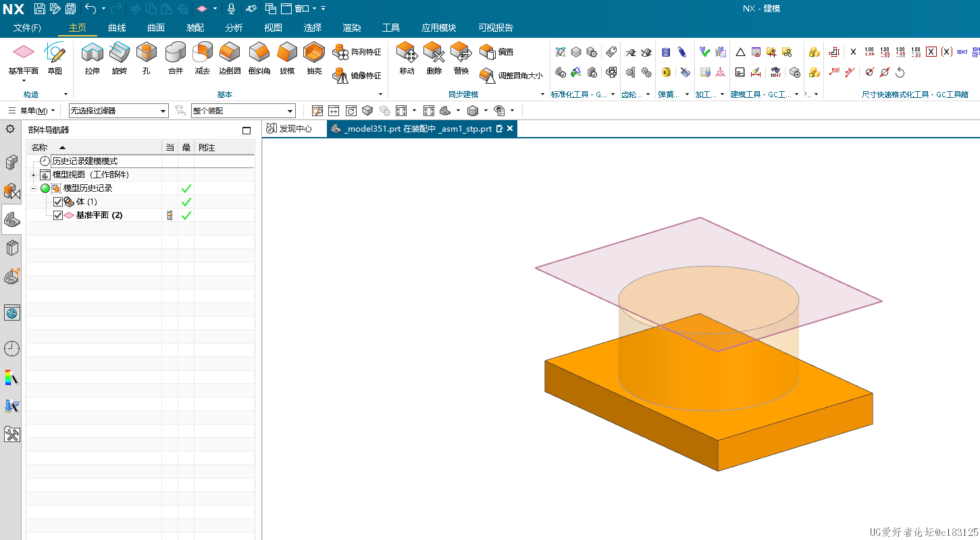Toggle checkbox for 体 (1) feature
This screenshot has width=980, height=540.
pyautogui.click(x=58, y=202)
